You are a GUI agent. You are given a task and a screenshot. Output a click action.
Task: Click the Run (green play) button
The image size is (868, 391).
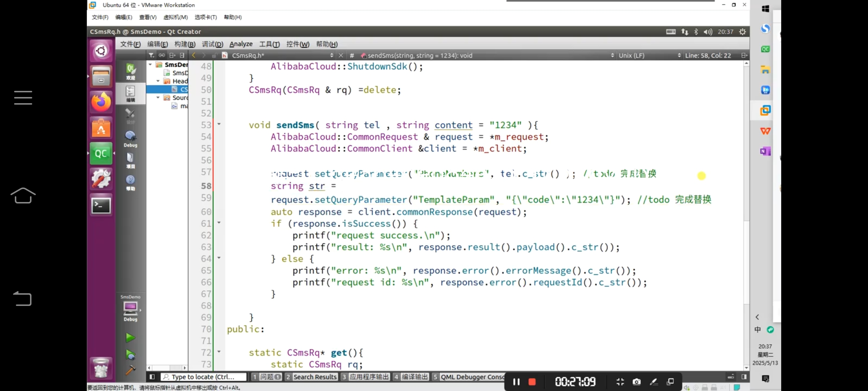click(130, 338)
